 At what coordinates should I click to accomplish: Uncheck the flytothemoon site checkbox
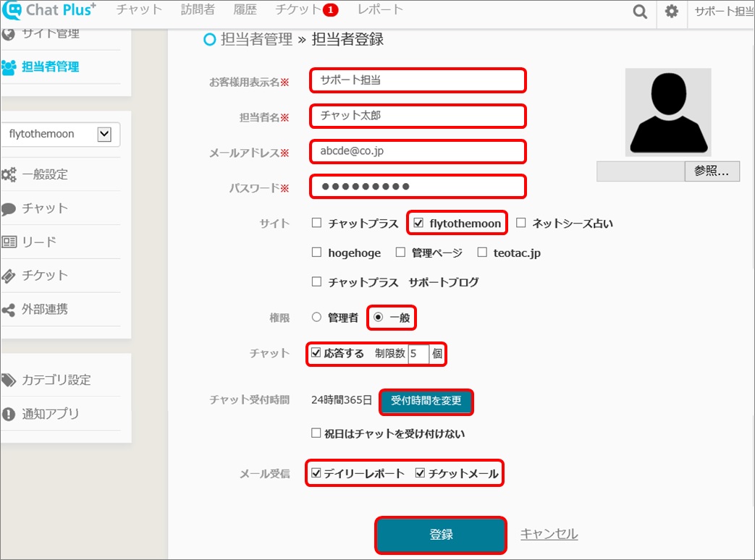tap(418, 223)
